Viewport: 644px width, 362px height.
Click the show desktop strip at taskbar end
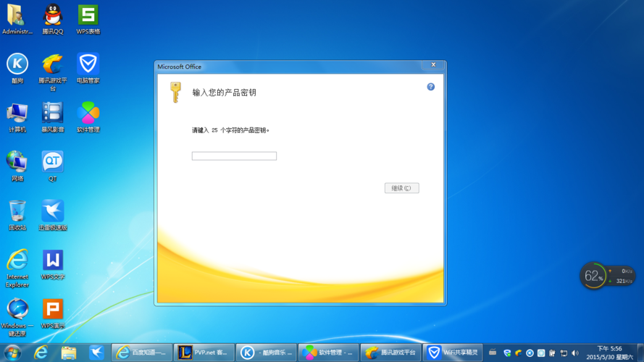coord(640,353)
